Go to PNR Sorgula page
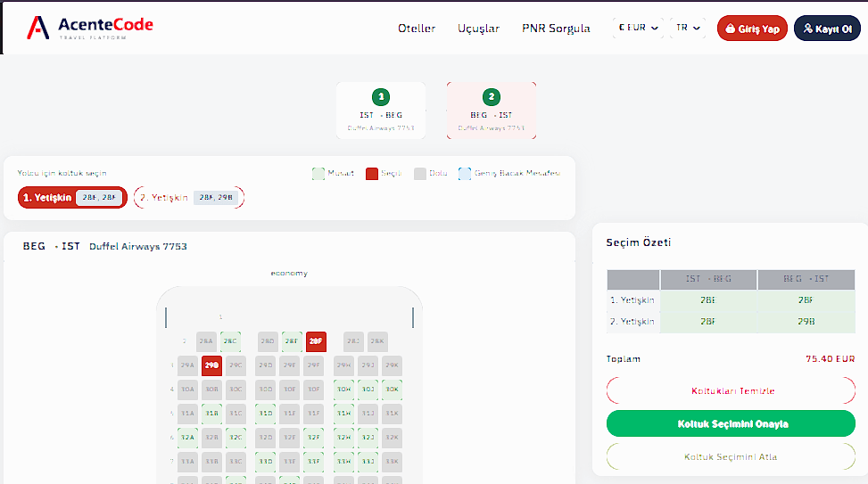The height and width of the screenshot is (484, 868). 556,29
